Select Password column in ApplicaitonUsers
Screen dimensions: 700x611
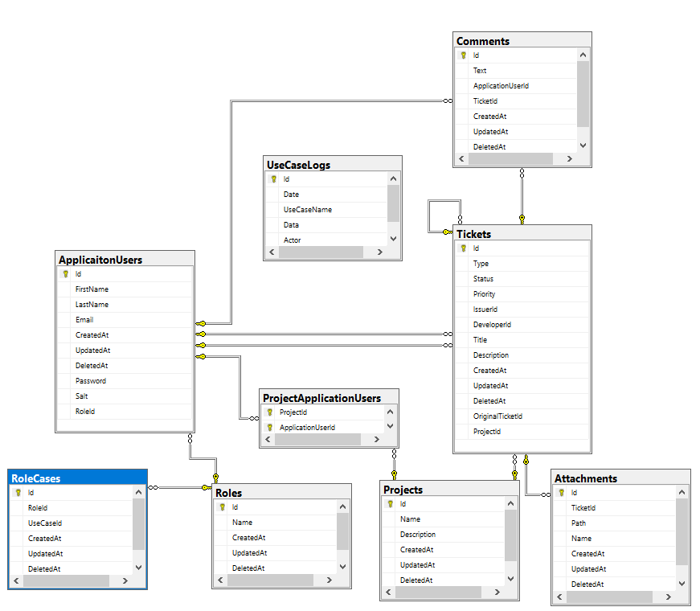(125, 381)
